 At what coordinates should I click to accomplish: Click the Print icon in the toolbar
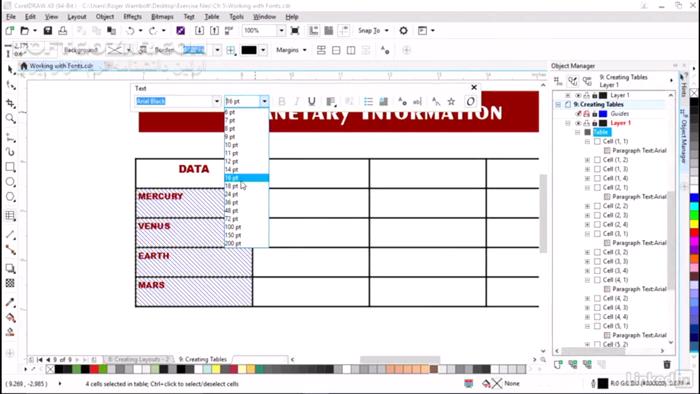63,31
